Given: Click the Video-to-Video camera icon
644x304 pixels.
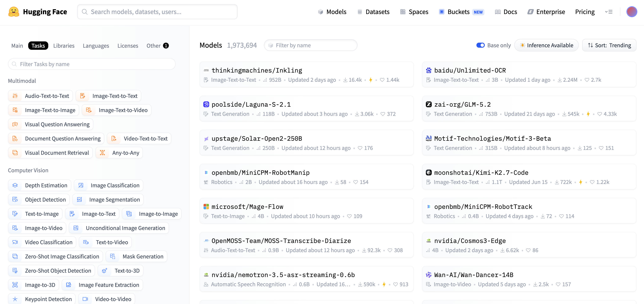Looking at the screenshot, I should coord(85,299).
